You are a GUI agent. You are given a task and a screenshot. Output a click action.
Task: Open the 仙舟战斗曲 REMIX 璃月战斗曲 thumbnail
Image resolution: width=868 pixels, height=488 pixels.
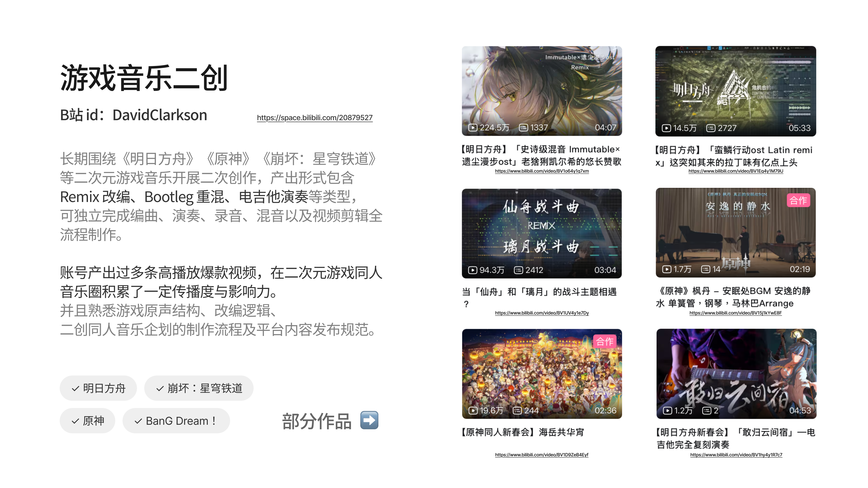point(542,233)
